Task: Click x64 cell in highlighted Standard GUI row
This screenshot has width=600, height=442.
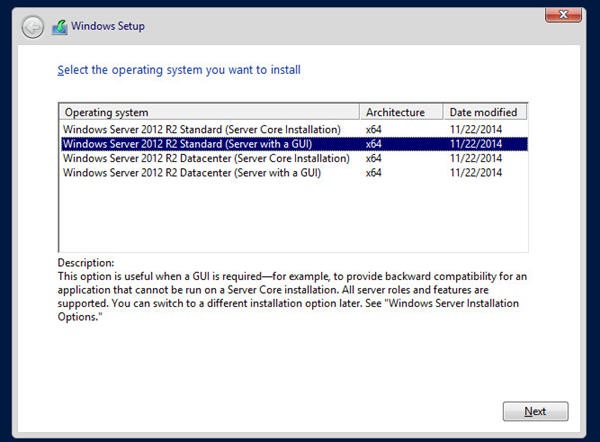Action: tap(373, 144)
